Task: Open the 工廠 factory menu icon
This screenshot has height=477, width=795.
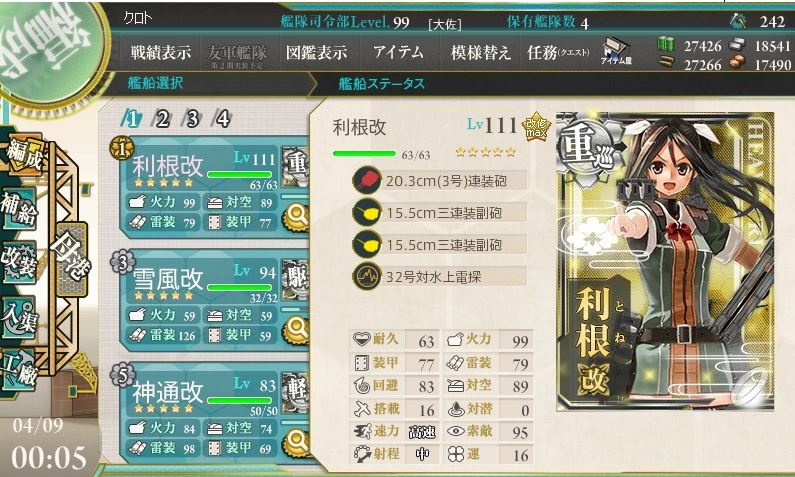Action: click(19, 369)
